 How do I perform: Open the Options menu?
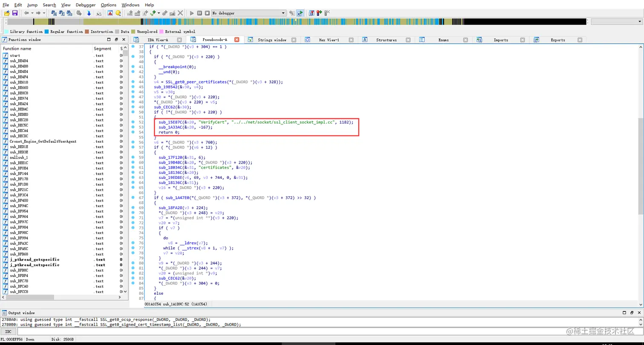[109, 5]
